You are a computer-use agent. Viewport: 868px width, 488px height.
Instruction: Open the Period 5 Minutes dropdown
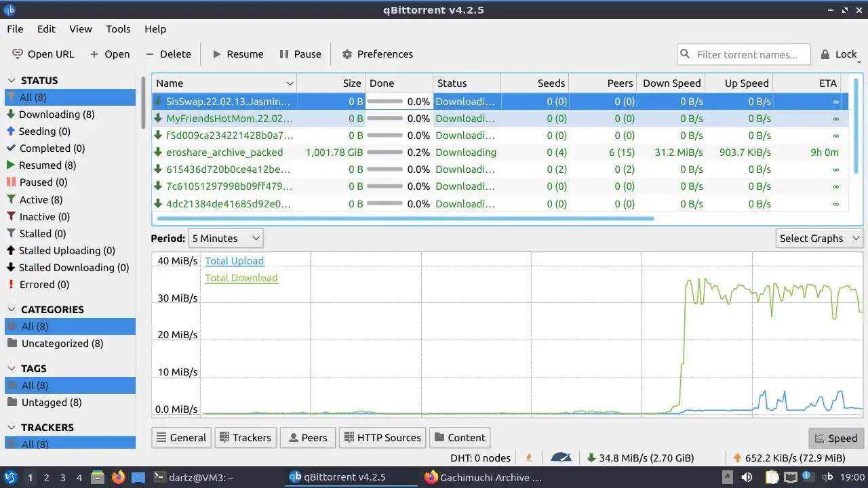coord(226,239)
